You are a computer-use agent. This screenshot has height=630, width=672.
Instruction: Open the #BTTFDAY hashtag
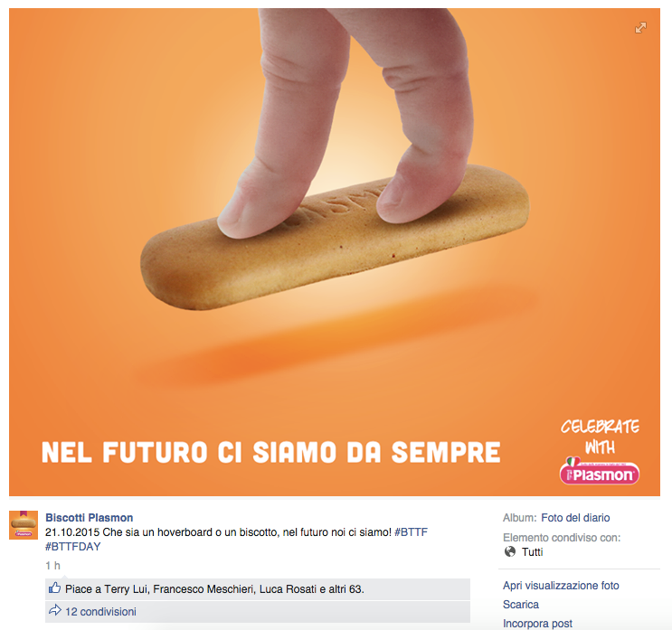(x=73, y=547)
